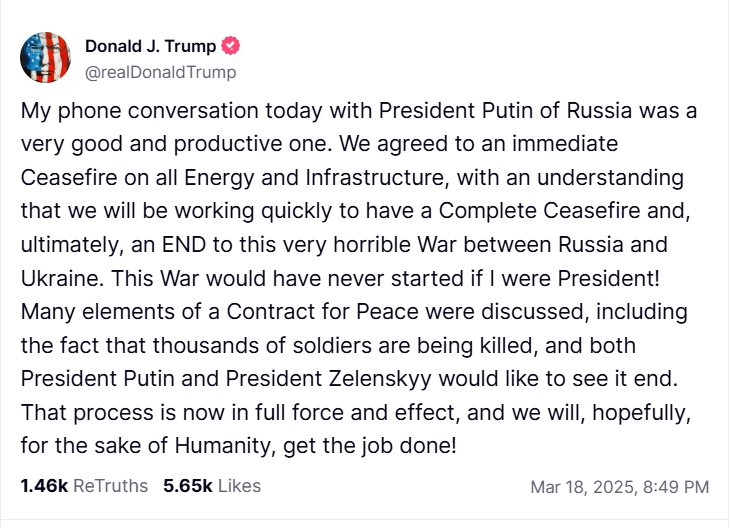Image resolution: width=730 pixels, height=528 pixels.
Task: View the 5.65k Likes list
Action: pyautogui.click(x=211, y=486)
